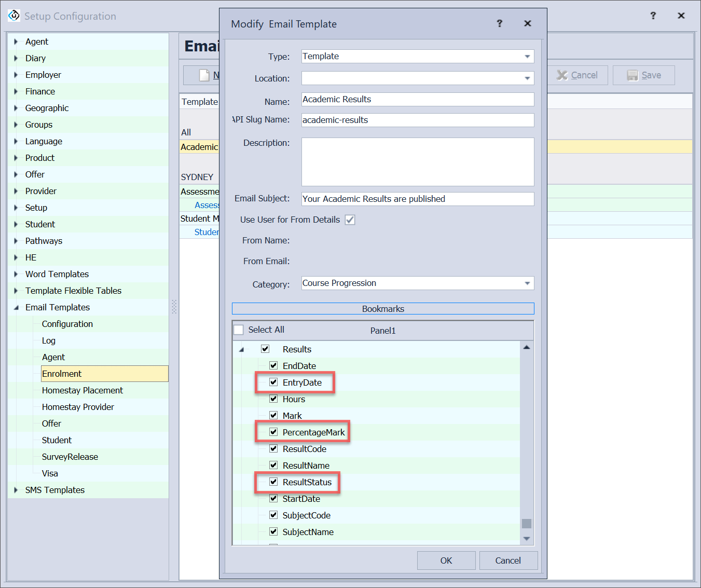Click the new document icon in the toolbar

click(204, 75)
